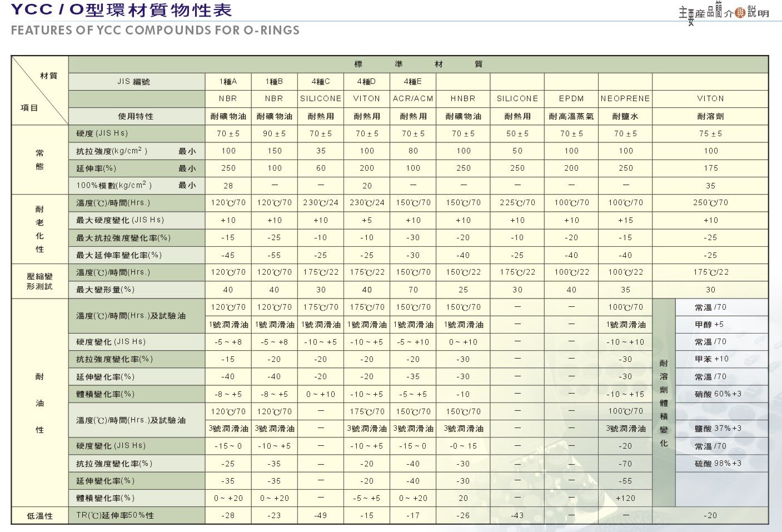Click the '耐高溫蒸氣' usage cell
The width and height of the screenshot is (782, 532).
pos(571,116)
